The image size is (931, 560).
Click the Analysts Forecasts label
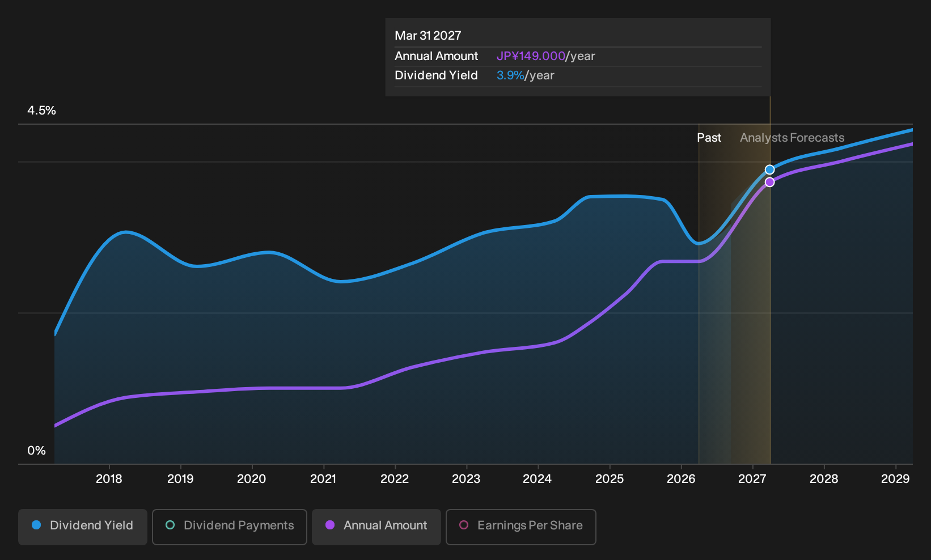792,138
